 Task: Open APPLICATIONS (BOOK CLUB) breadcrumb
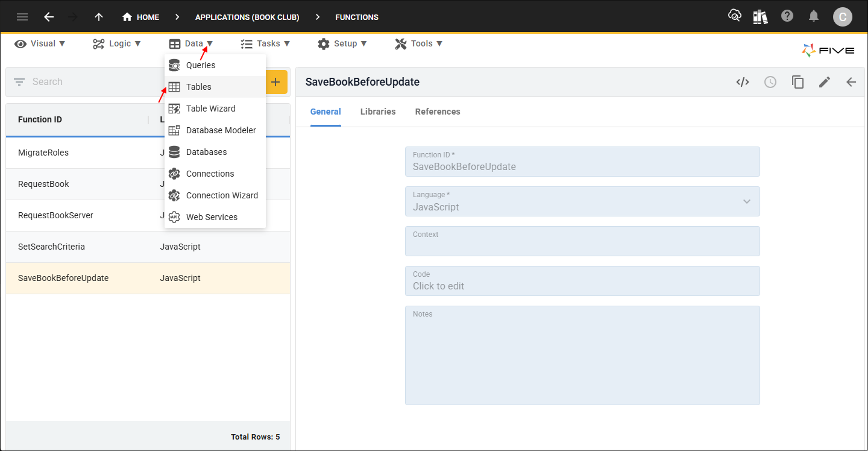247,17
